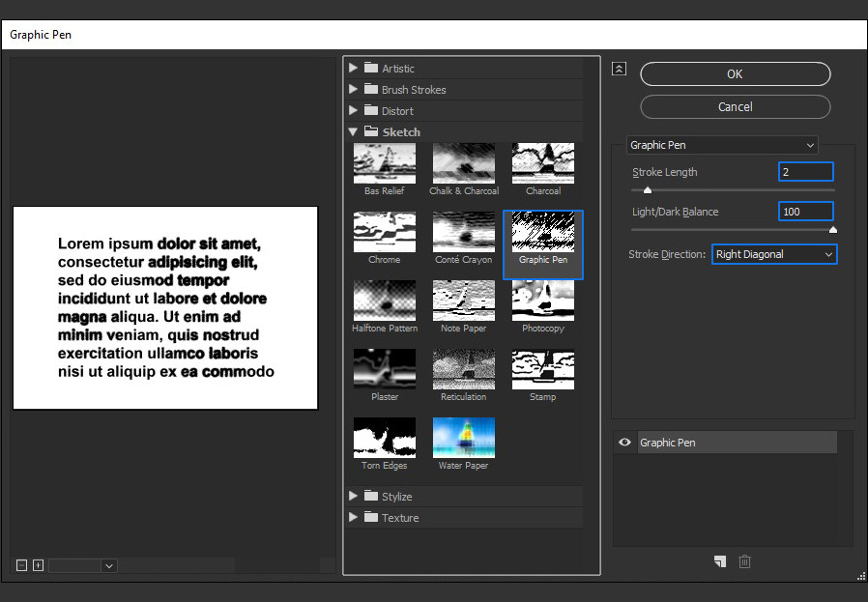Click the new effect layer icon
This screenshot has width=868, height=602.
pos(720,561)
